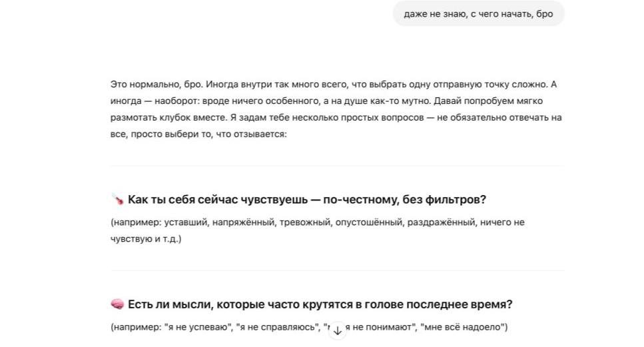Click the text 'чувствую и т.д.)'
The image size is (644, 347).
coord(146,238)
